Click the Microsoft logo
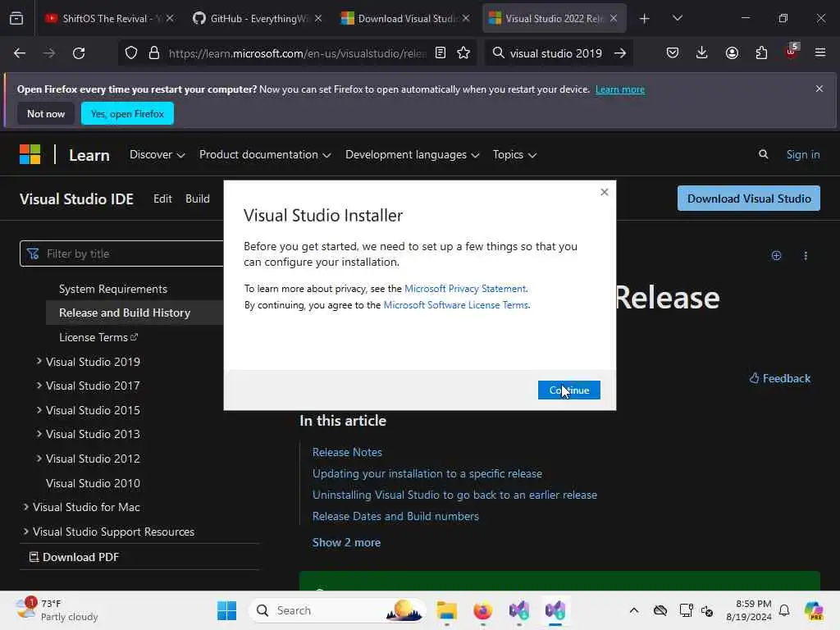The image size is (840, 630). click(30, 154)
